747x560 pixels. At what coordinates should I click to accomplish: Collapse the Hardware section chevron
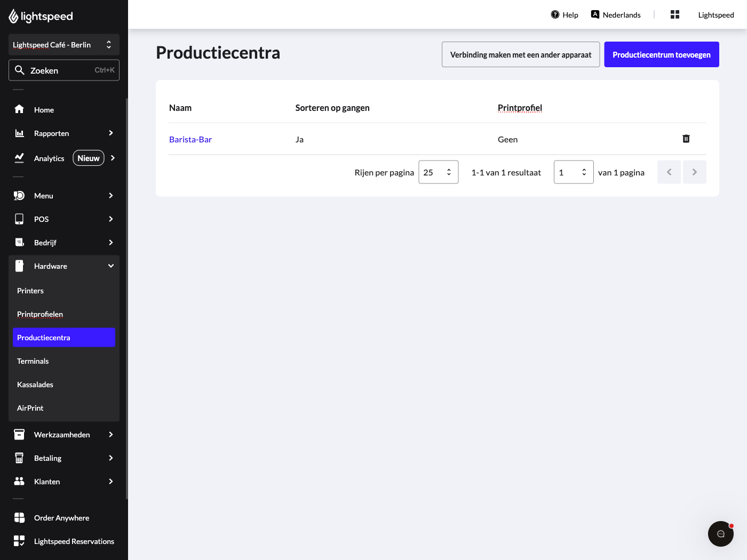click(111, 266)
